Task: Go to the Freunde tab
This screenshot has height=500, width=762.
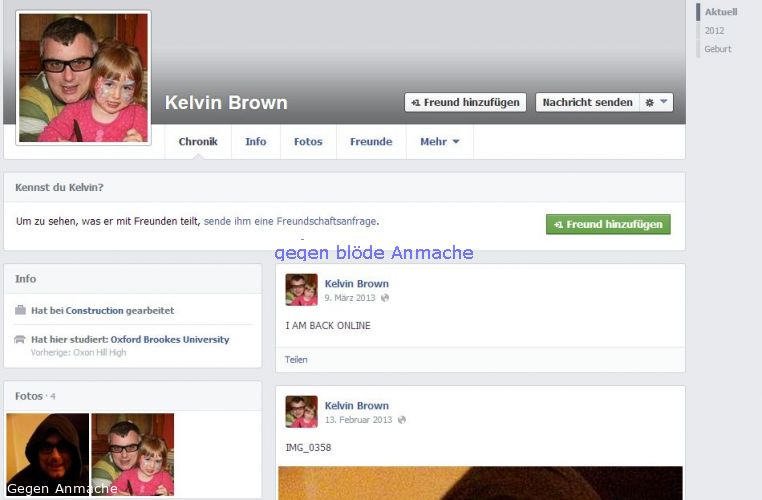Action: tap(371, 142)
